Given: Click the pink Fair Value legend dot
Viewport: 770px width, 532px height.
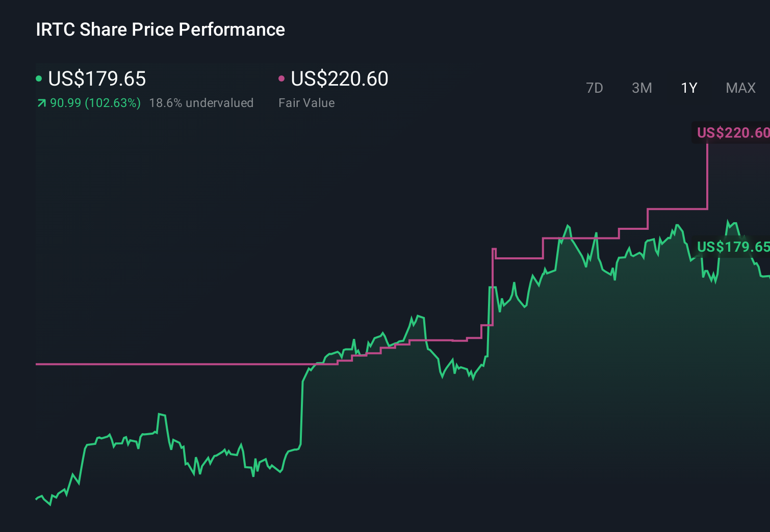Looking at the screenshot, I should (281, 78).
